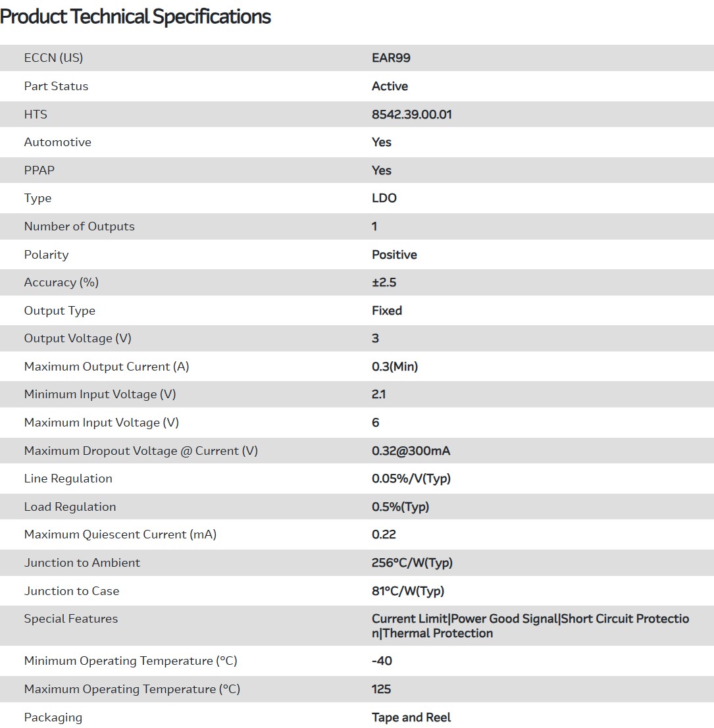This screenshot has height=728, width=714.
Task: Select the Part Status label
Action: pos(56,86)
